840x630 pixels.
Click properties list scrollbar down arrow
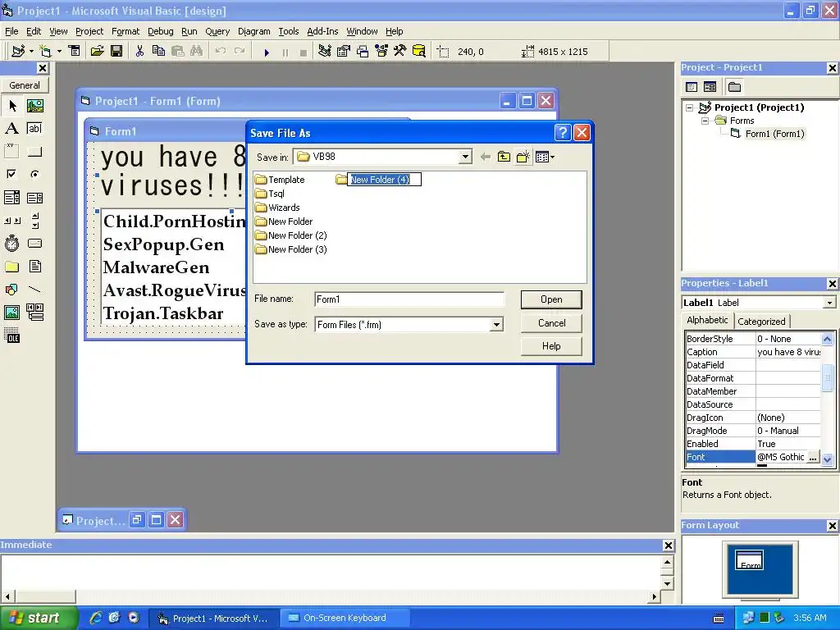tap(827, 459)
